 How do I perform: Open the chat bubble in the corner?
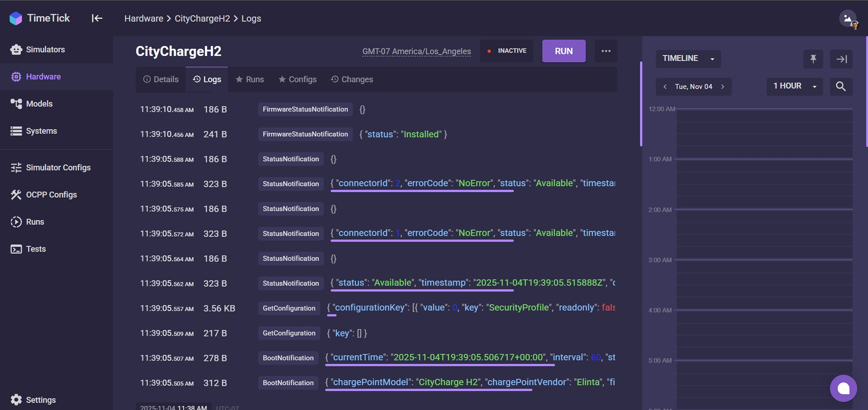[x=843, y=388]
